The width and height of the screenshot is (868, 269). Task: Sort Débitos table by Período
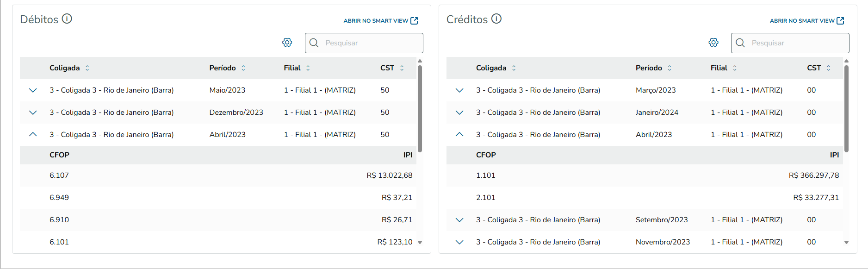pyautogui.click(x=243, y=68)
